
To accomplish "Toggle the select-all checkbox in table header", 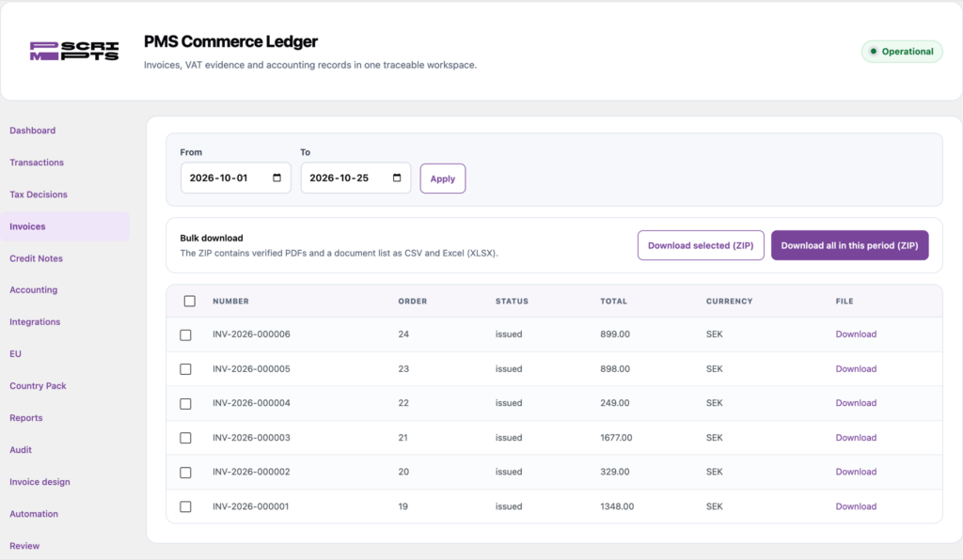I will coord(190,302).
